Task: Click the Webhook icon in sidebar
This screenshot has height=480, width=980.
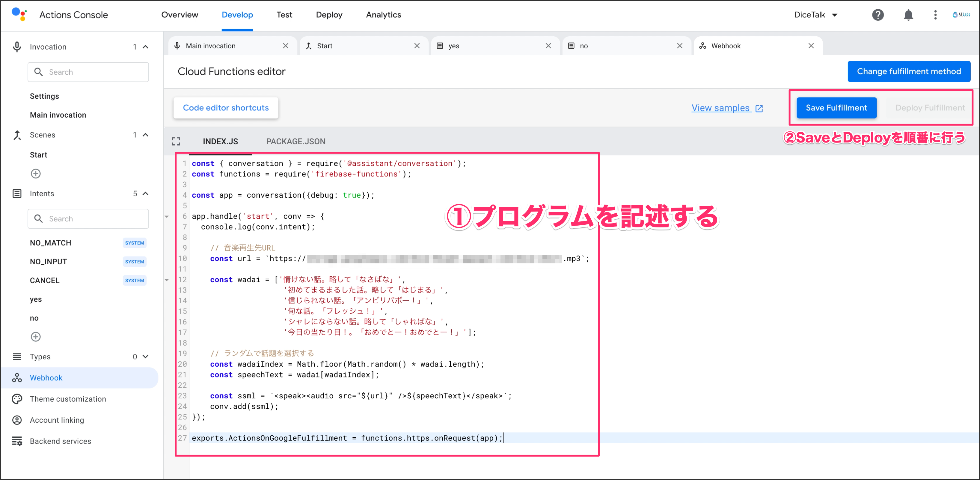Action: tap(17, 378)
